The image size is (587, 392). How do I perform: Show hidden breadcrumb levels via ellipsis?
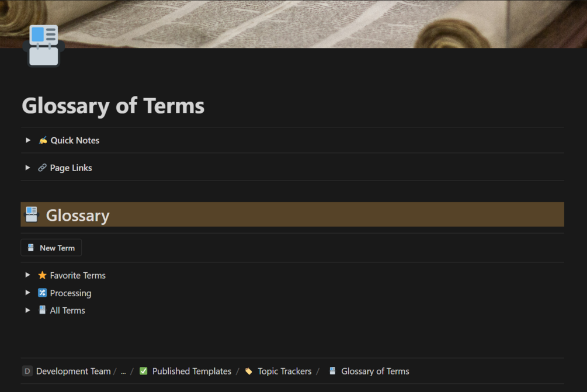pyautogui.click(x=123, y=372)
